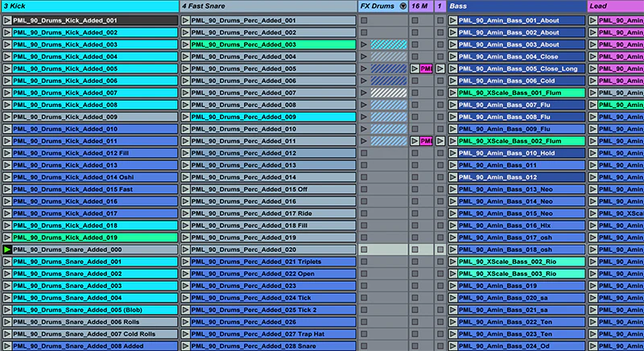Click FX Drums stop square in Kick_Added_002 row
Viewport: 644px width, 351px height.
364,32
